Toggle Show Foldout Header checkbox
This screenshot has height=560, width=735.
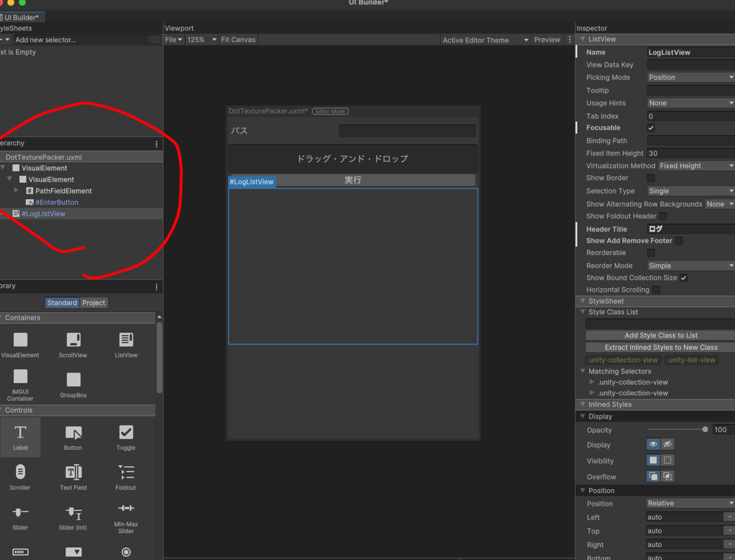point(663,216)
